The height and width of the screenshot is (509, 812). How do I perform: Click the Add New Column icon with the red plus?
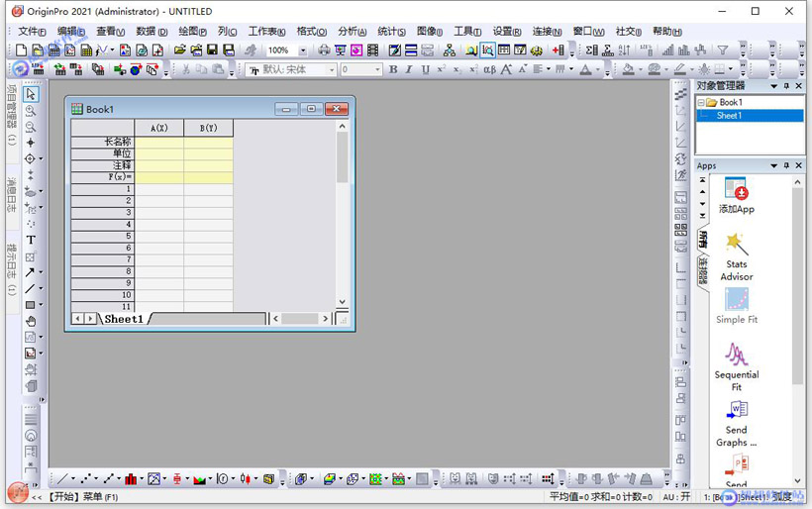click(x=558, y=51)
